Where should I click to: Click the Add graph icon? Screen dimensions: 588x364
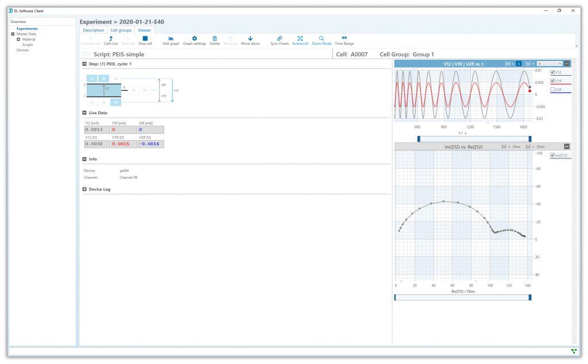click(x=171, y=39)
